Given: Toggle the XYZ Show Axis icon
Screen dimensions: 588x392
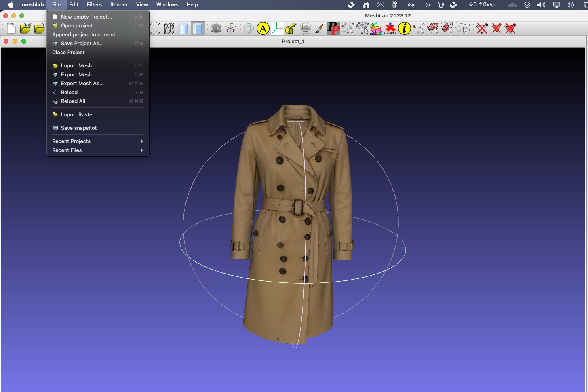Looking at the screenshot, I should coord(230,28).
